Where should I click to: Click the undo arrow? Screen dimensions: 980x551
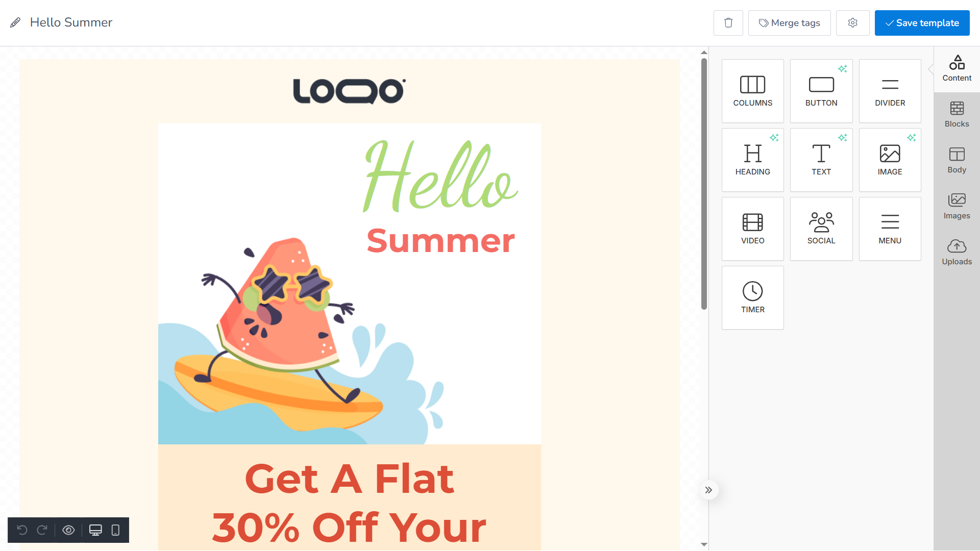click(x=22, y=530)
